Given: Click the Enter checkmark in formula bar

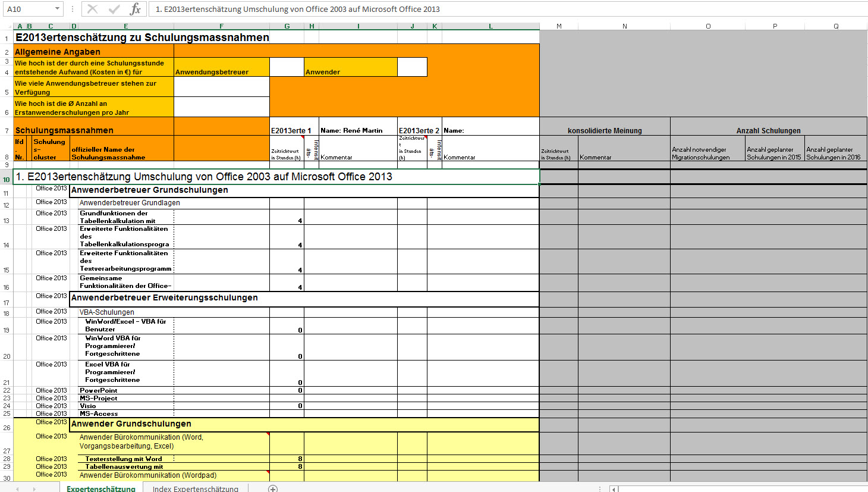Looking at the screenshot, I should [114, 9].
